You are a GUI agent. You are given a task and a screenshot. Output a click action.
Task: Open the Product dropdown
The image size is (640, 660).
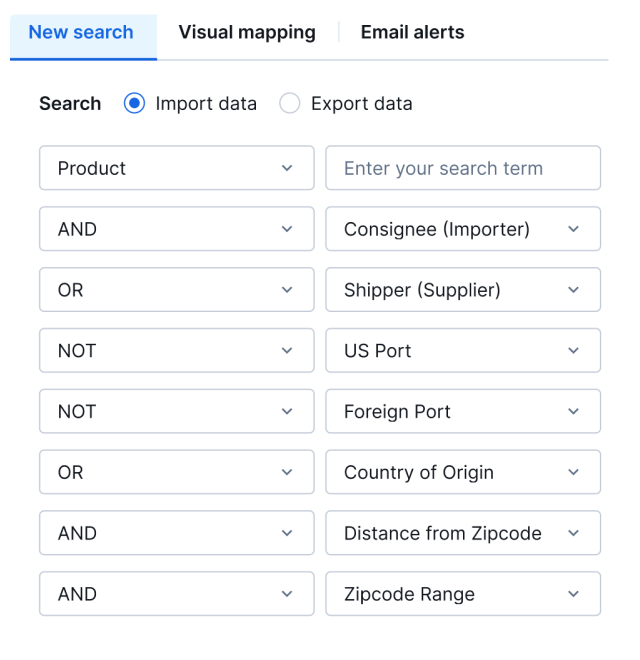[x=176, y=168]
